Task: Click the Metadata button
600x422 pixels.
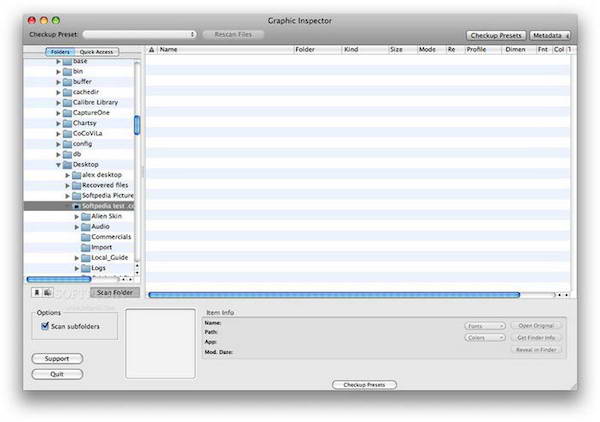Action: point(550,35)
